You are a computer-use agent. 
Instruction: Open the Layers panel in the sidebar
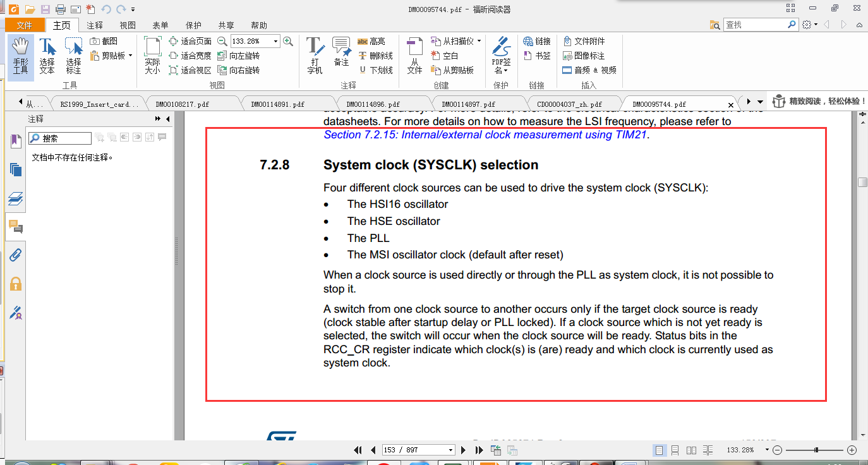(16, 199)
